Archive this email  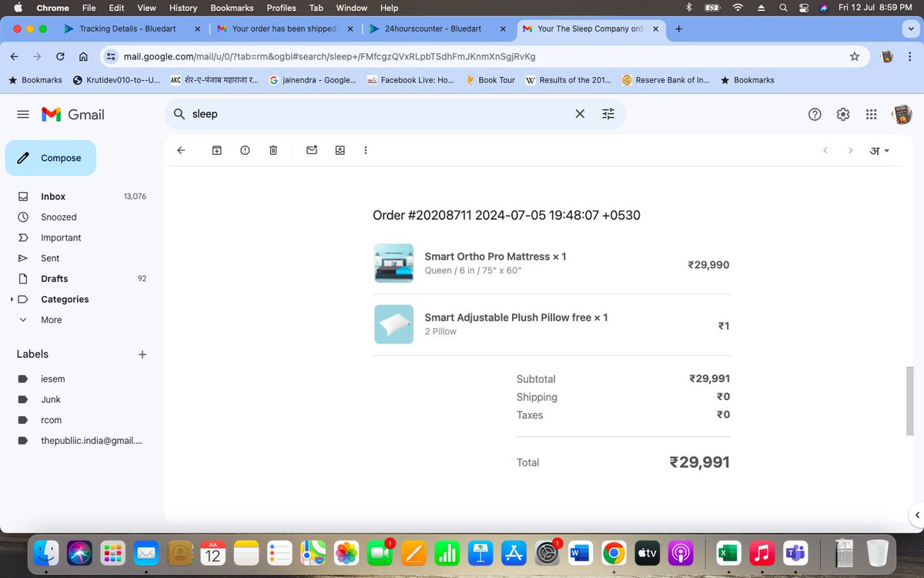(217, 150)
